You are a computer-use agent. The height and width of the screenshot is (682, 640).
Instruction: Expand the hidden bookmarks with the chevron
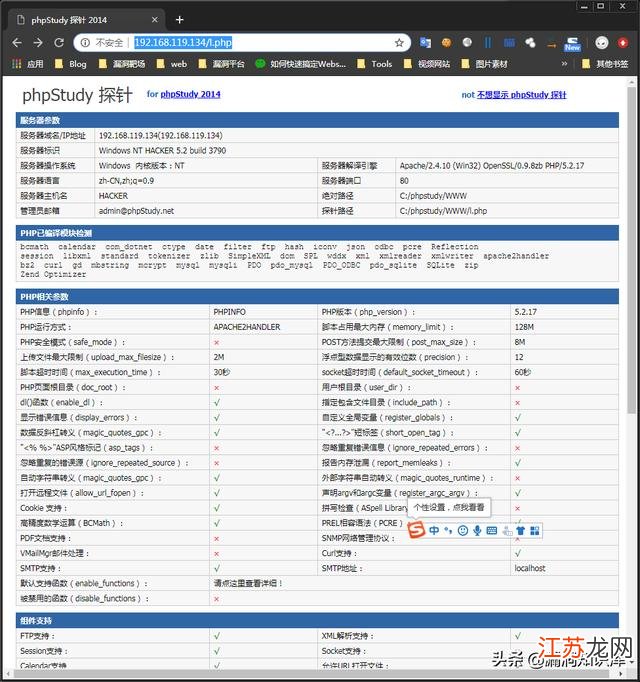click(564, 64)
